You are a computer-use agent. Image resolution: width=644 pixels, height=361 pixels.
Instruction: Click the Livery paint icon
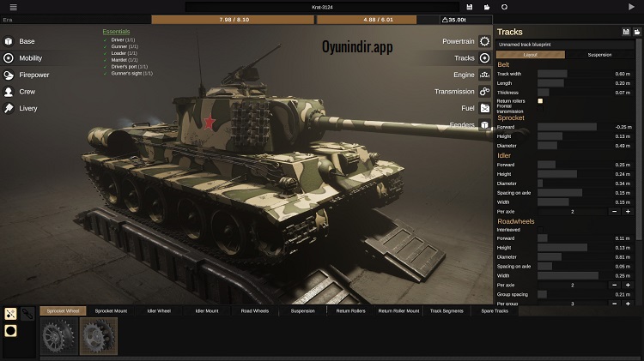9,108
